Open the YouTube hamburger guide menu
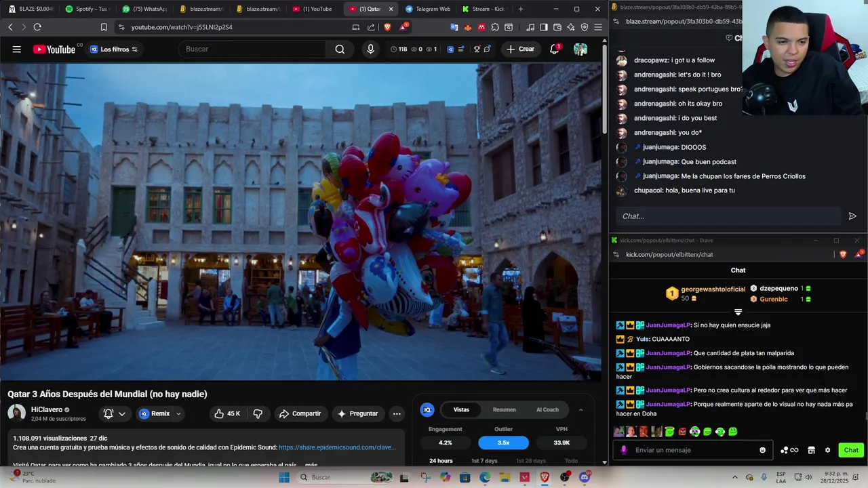 point(17,49)
